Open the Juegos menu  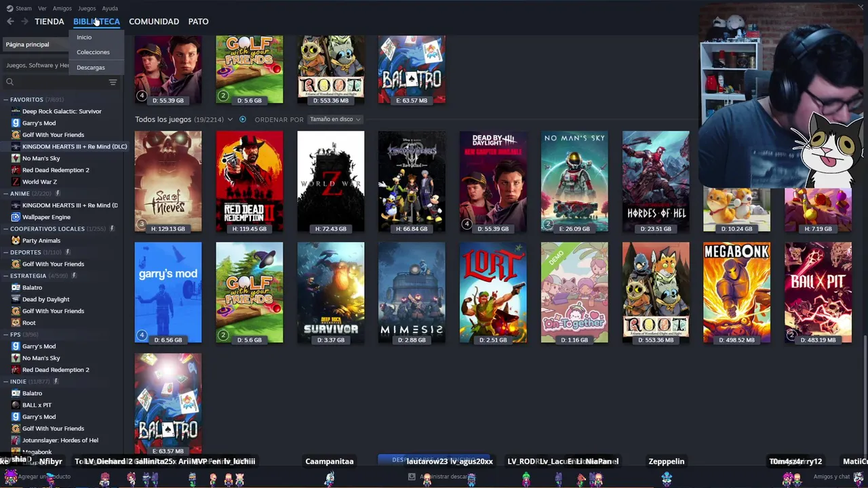pos(87,8)
